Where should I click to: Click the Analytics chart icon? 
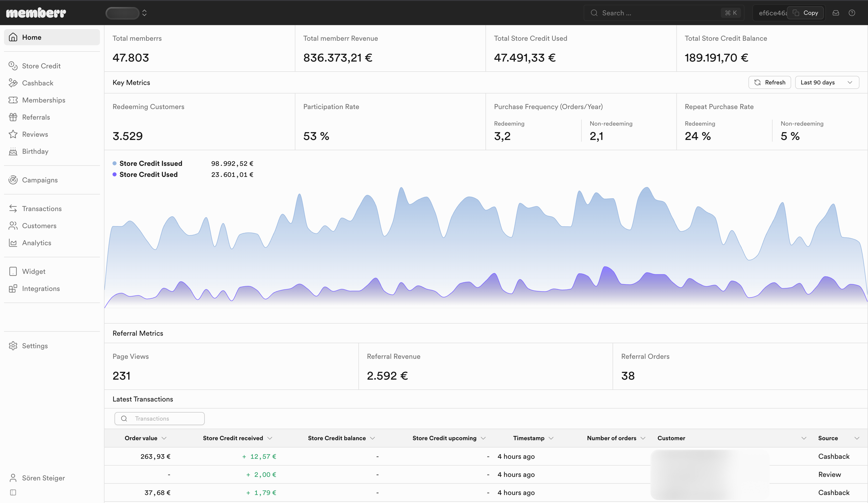pyautogui.click(x=13, y=243)
